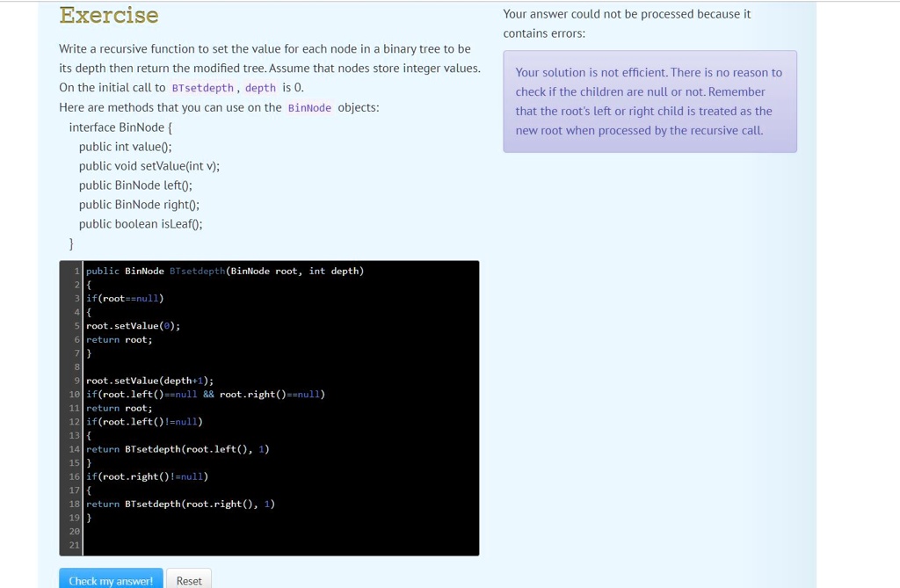Click line 9 containing root.setValue(depth+1)
This screenshot has height=588, width=900.
pyautogui.click(x=149, y=380)
